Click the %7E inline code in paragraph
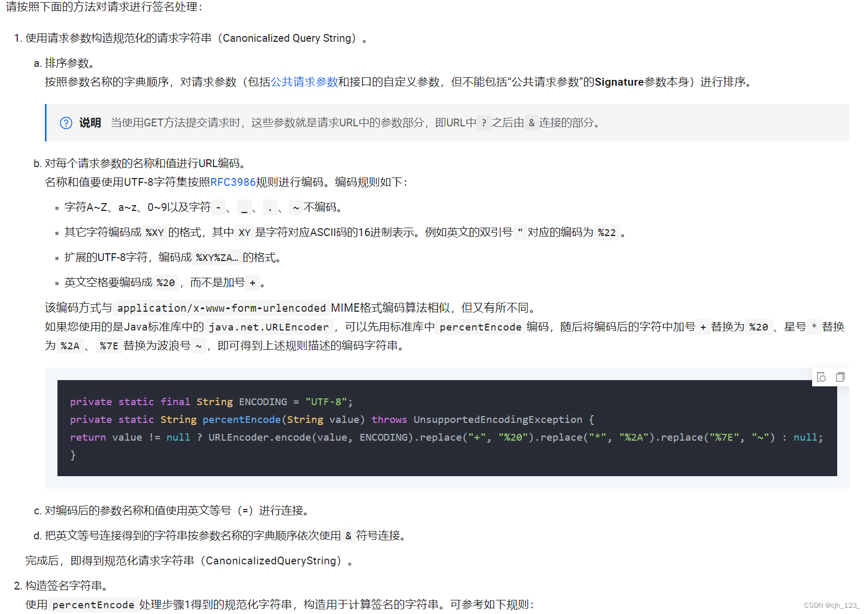Image resolution: width=868 pixels, height=614 pixels. tap(109, 346)
